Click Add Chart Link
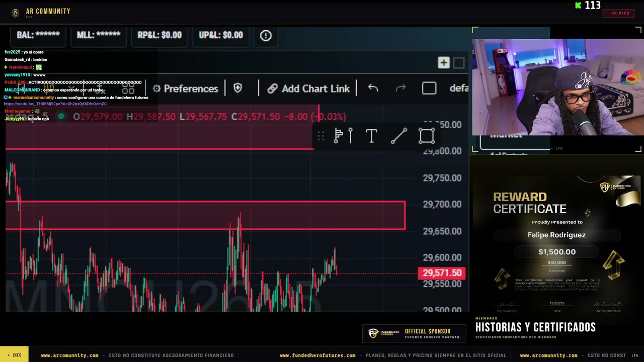Image resolution: width=644 pixels, height=362 pixels. 308,88
